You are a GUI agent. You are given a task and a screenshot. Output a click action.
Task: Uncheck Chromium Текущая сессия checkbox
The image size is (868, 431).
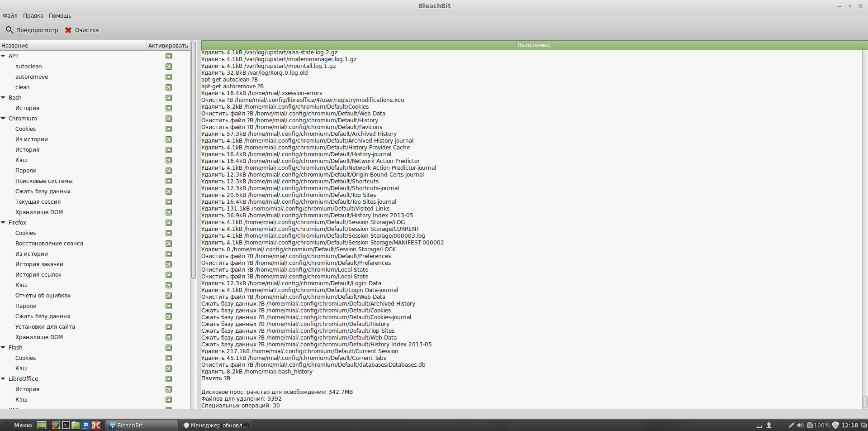pos(169,202)
